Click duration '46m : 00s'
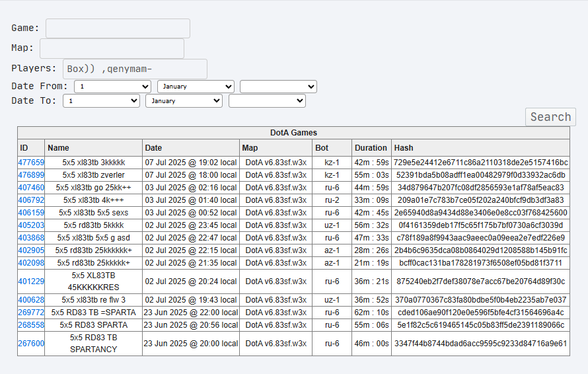Screen dimensions: 588x374 (371, 344)
